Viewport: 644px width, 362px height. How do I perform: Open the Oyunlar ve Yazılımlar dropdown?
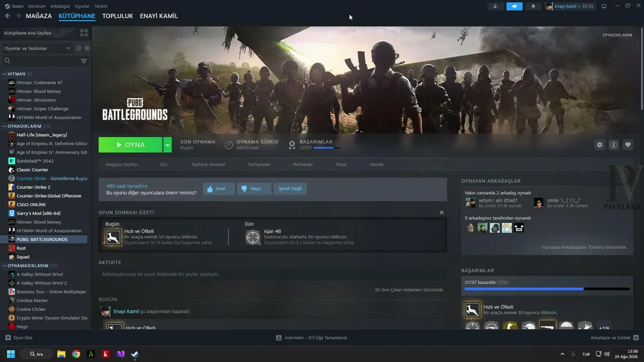(38, 48)
